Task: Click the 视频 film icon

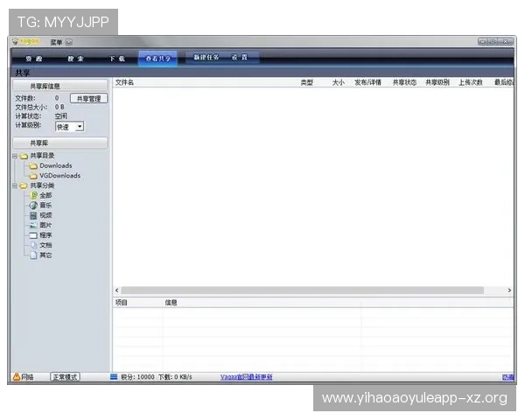Action: point(33,215)
